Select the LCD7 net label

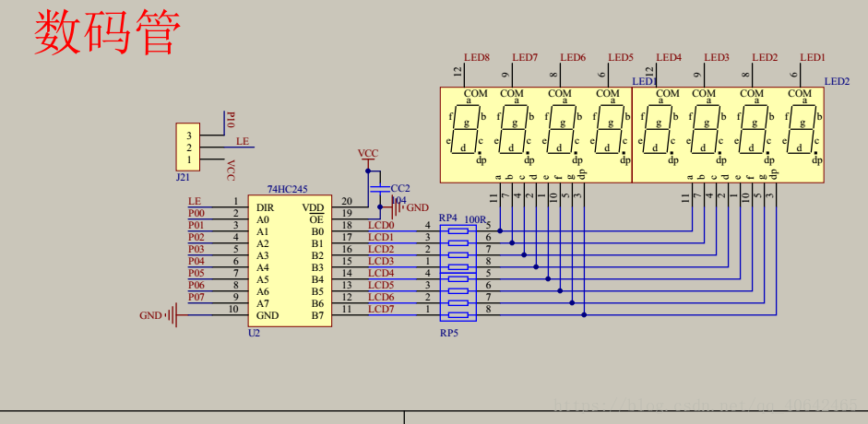tap(381, 309)
